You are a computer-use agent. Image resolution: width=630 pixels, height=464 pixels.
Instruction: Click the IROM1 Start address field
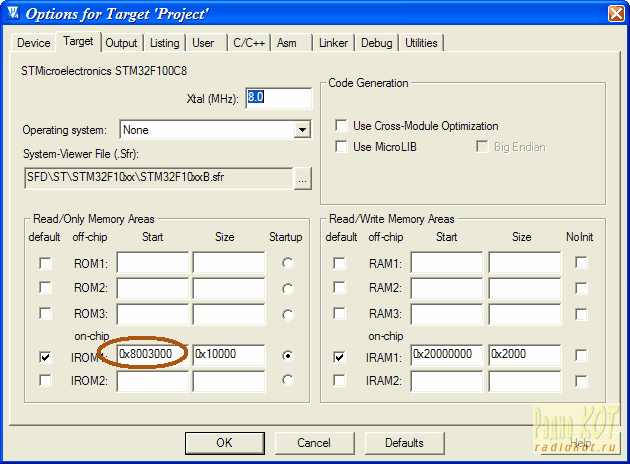coord(152,355)
